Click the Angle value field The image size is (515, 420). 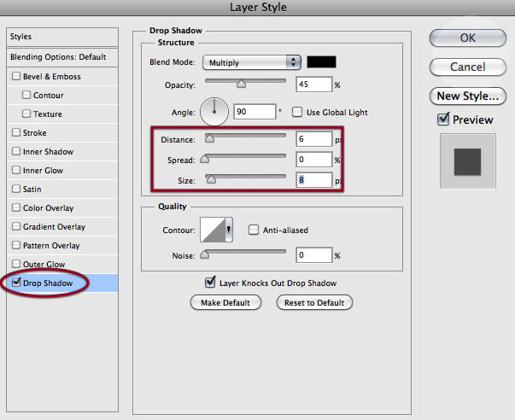(255, 112)
